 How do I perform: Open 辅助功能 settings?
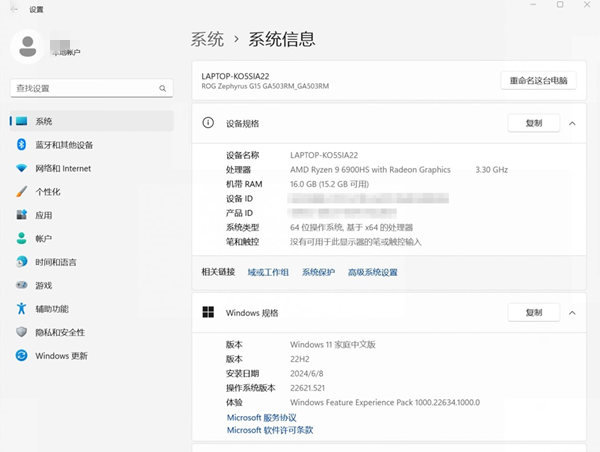tap(92, 308)
